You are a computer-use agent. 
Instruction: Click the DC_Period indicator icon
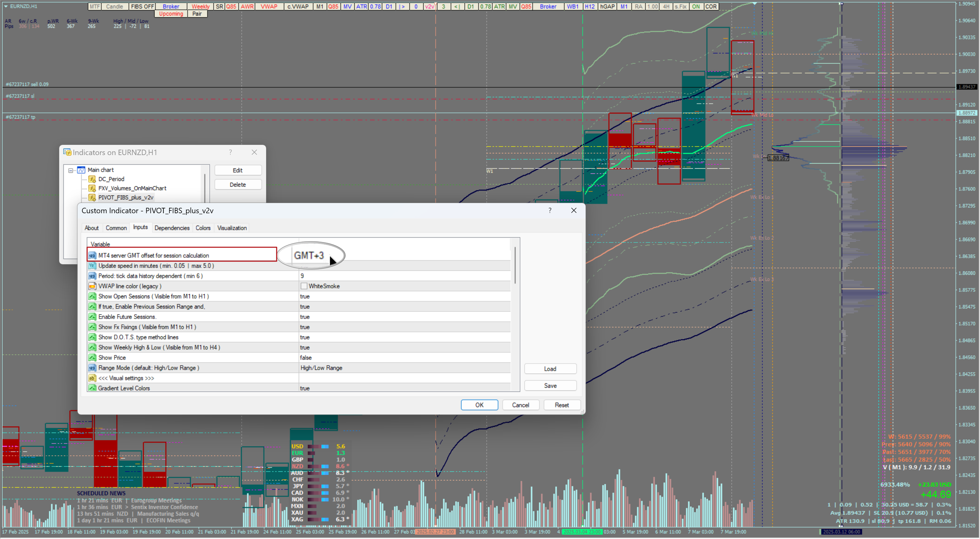pos(92,179)
